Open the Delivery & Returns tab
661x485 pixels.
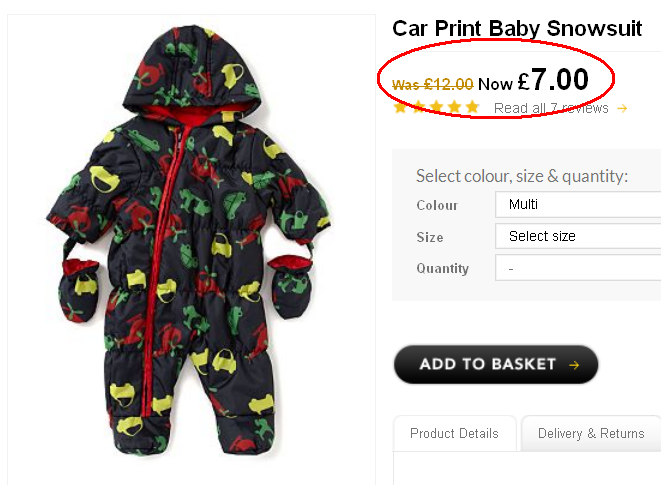tap(591, 434)
